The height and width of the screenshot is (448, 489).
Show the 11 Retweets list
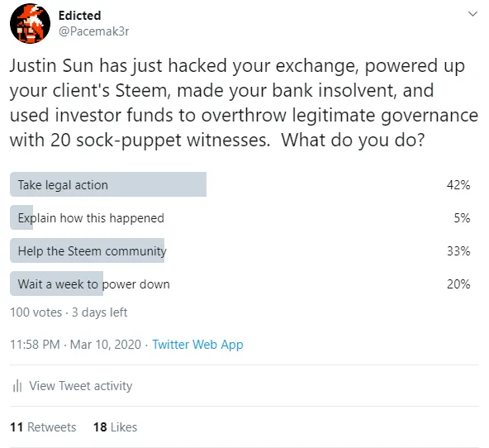pos(43,427)
